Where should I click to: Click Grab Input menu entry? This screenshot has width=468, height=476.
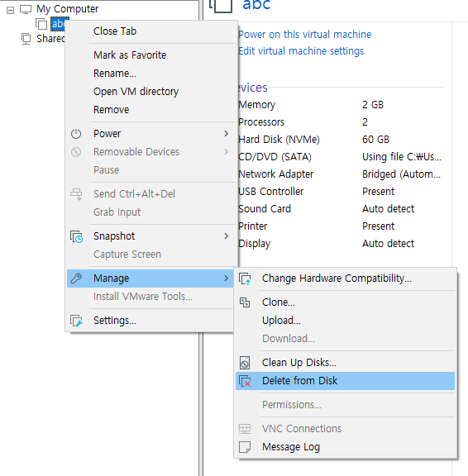151,212
